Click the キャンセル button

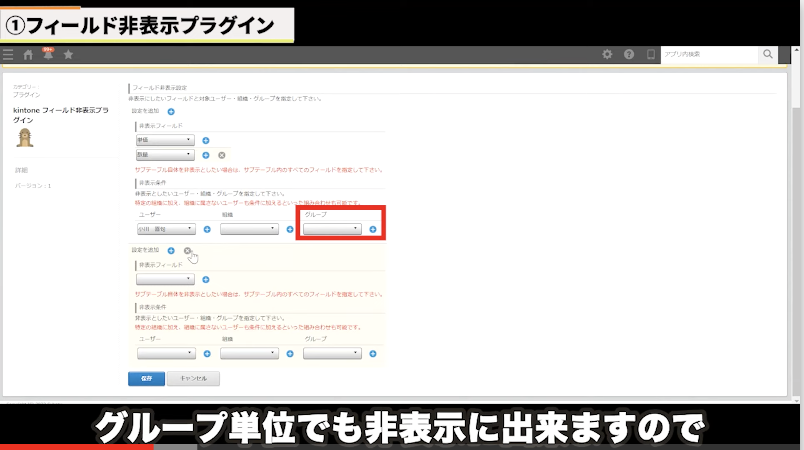[193, 379]
